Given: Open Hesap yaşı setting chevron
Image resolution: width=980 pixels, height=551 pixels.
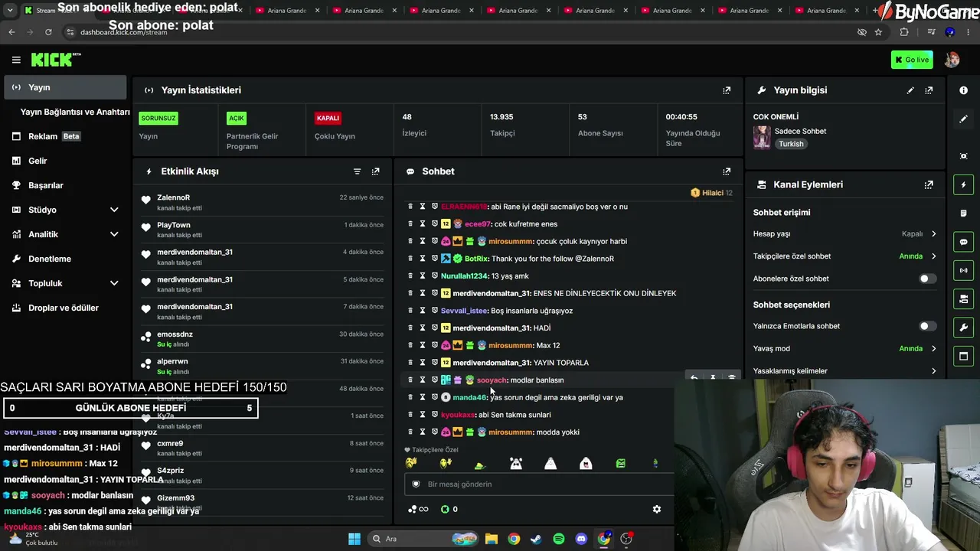Looking at the screenshot, I should pyautogui.click(x=933, y=233).
